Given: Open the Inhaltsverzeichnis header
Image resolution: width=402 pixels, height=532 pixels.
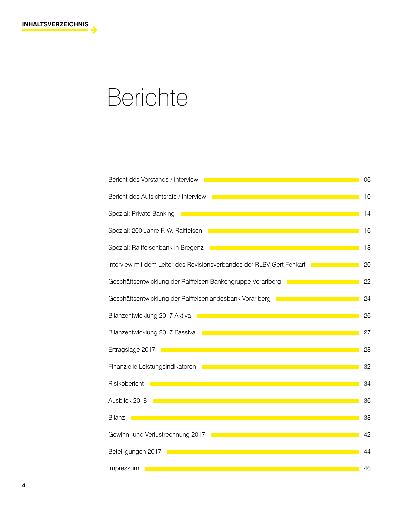Looking at the screenshot, I should (55, 24).
